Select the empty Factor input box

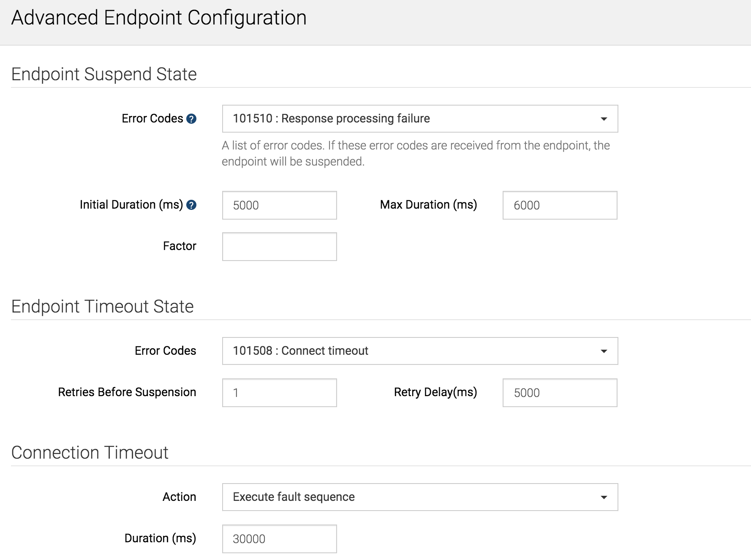pos(279,247)
